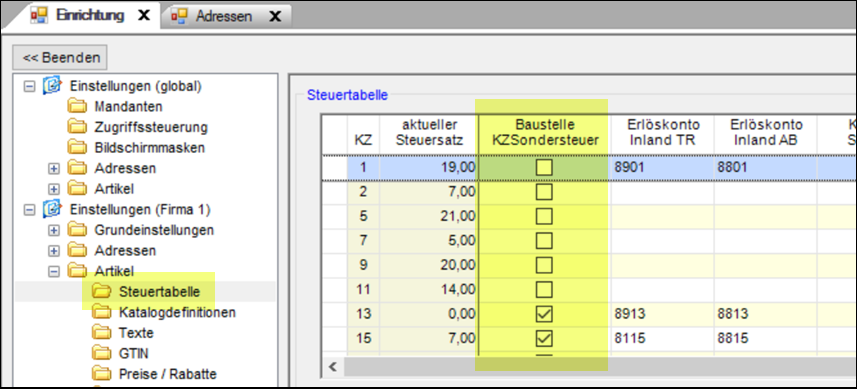Click the Einstellungen (global) settings icon
This screenshot has width=857, height=389.
point(52,86)
